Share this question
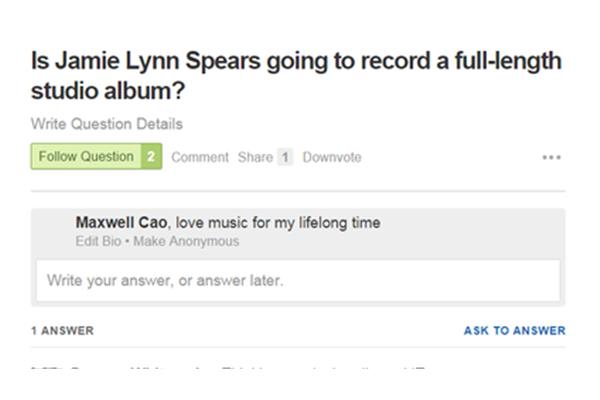This screenshot has width=600, height=400. [x=255, y=157]
